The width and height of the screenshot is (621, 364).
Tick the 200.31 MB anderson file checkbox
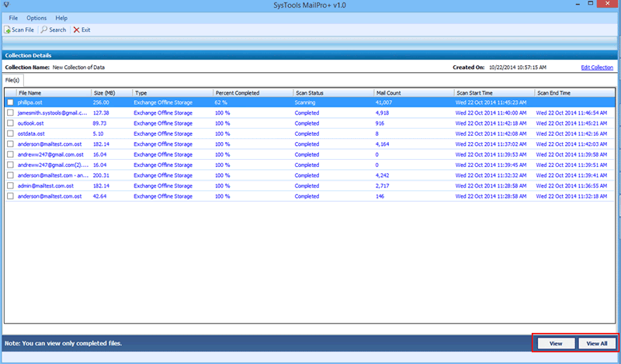10,175
